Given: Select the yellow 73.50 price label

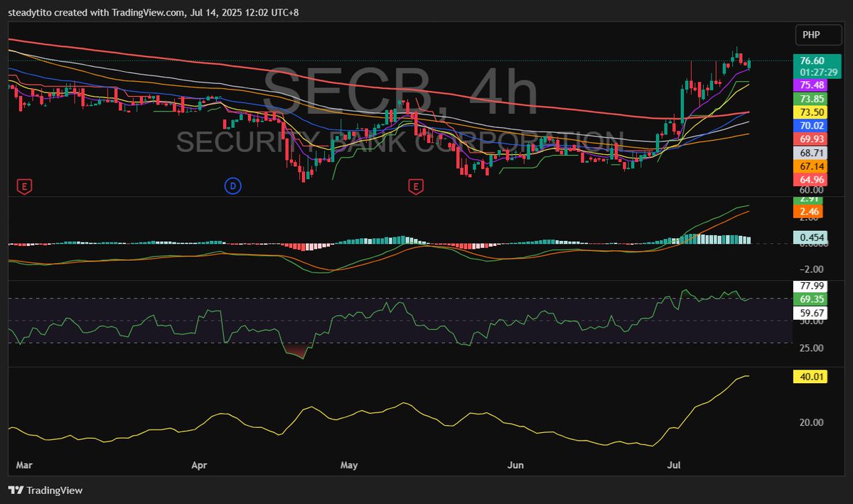Looking at the screenshot, I should (x=811, y=112).
